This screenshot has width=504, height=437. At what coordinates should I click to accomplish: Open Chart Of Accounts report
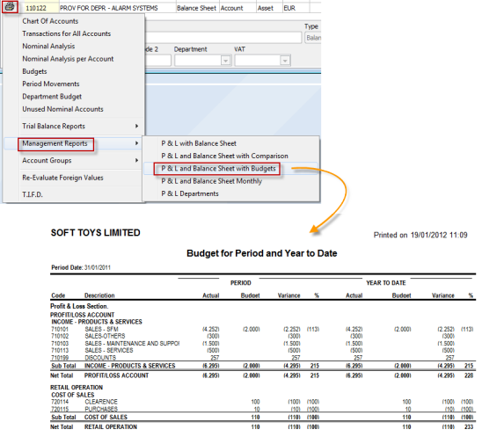[x=50, y=21]
